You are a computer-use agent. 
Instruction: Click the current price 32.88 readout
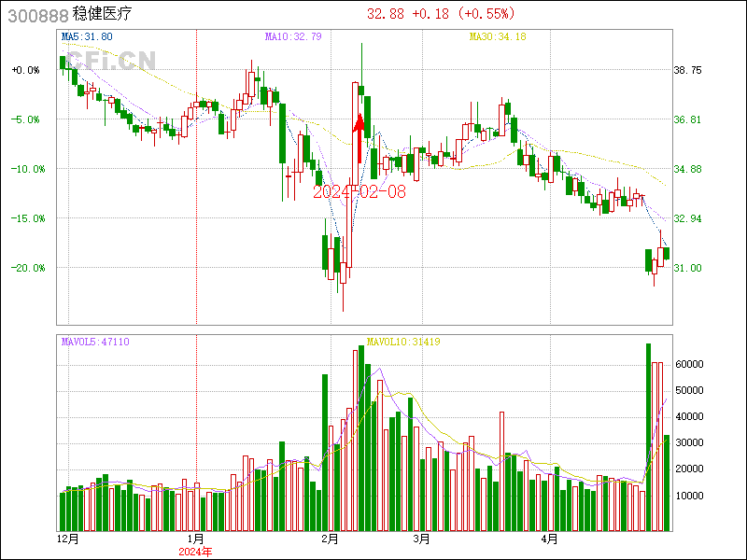click(x=386, y=14)
